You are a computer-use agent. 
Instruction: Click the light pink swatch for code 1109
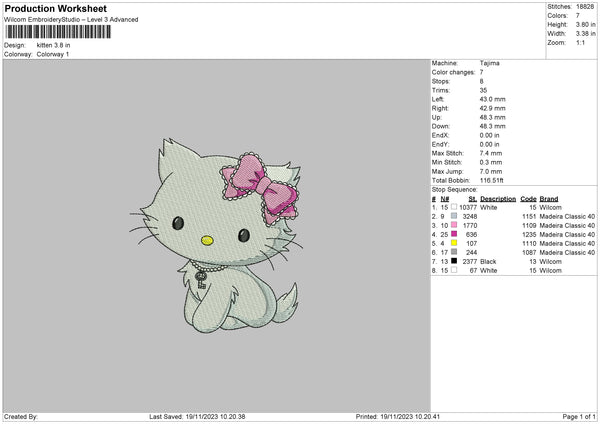(x=454, y=225)
